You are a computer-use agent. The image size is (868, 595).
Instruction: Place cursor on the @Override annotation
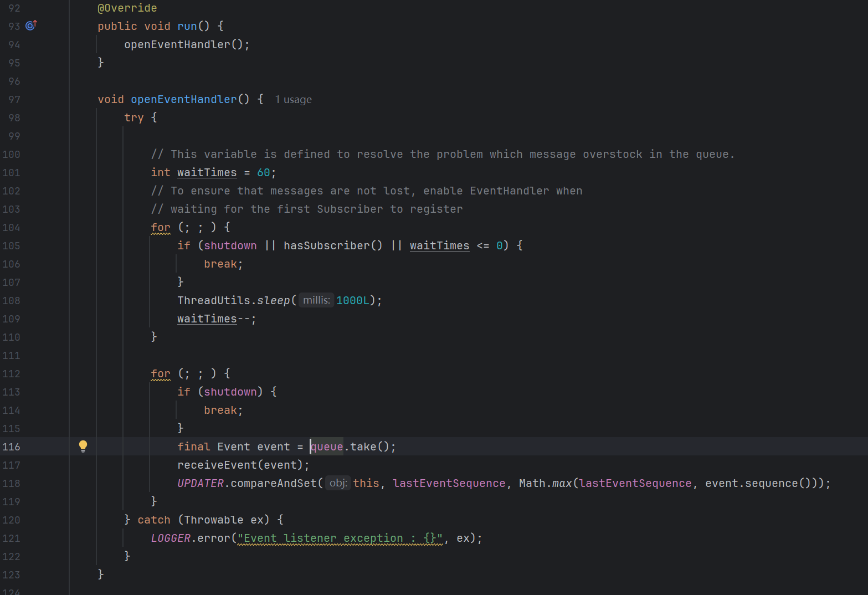[x=127, y=8]
